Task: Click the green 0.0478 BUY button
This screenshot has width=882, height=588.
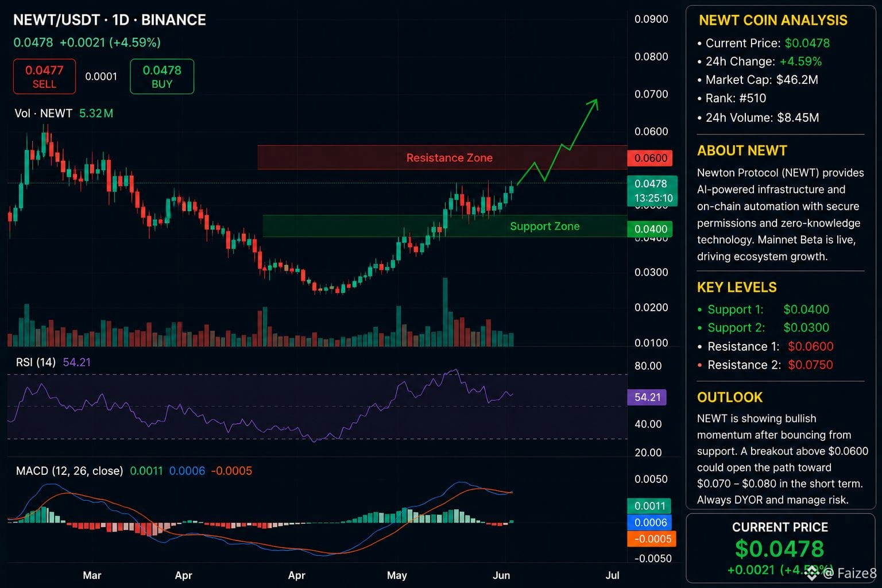Action: point(162,76)
